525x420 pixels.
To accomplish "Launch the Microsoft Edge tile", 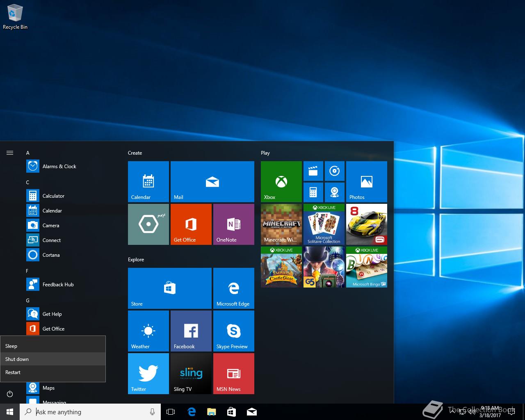I will pyautogui.click(x=234, y=288).
